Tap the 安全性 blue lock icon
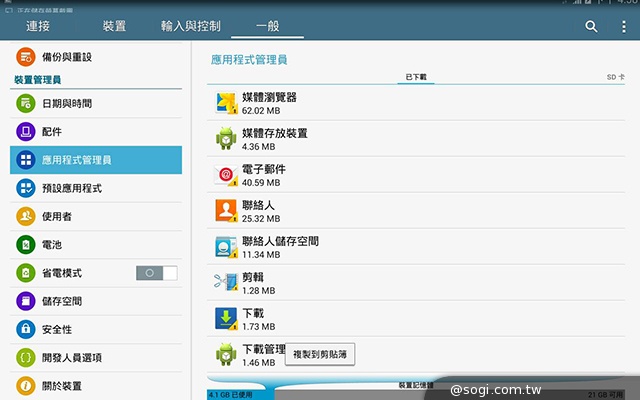This screenshot has height=400, width=640. click(26, 329)
